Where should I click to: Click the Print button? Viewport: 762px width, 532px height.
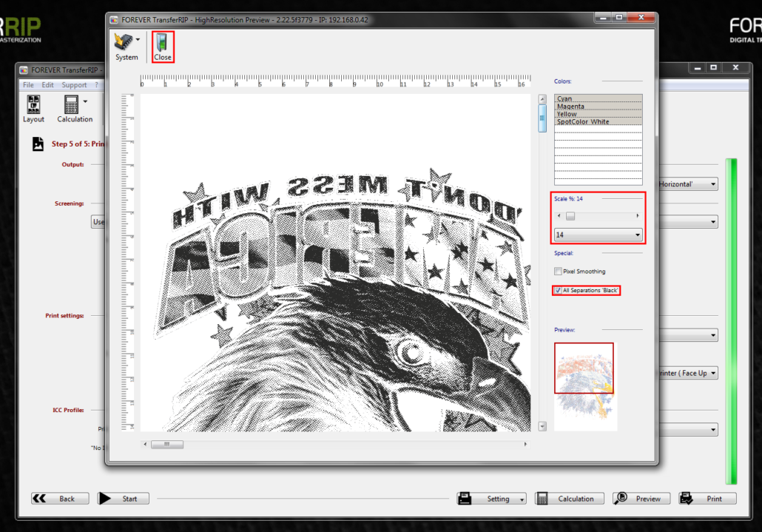(x=707, y=499)
